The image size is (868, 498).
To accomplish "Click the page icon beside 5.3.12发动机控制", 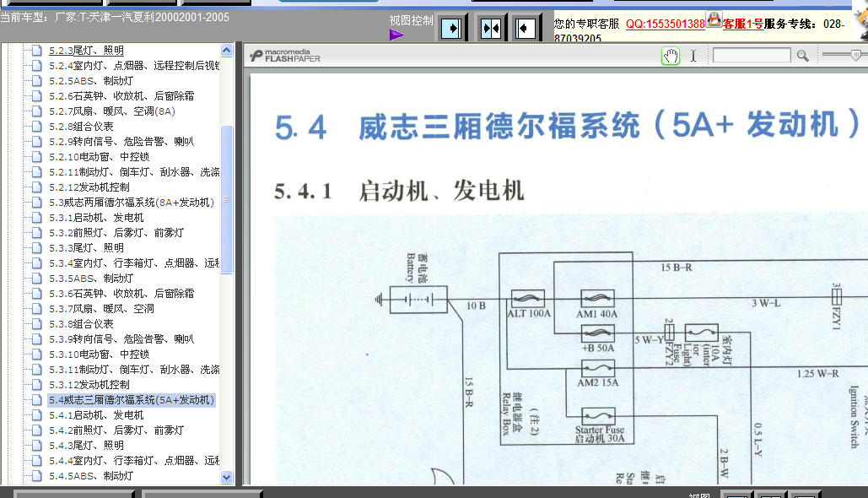I will (37, 384).
